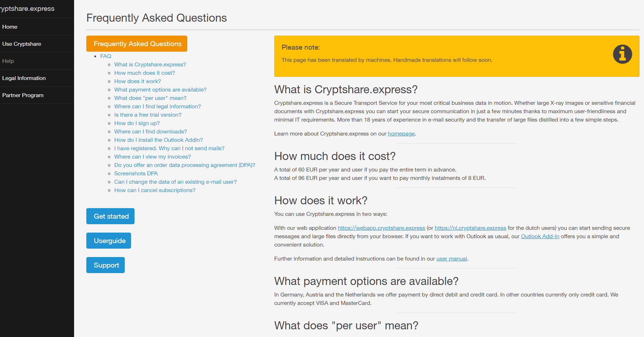Open the homepage link in the first answer
The height and width of the screenshot is (337, 644).
401,133
